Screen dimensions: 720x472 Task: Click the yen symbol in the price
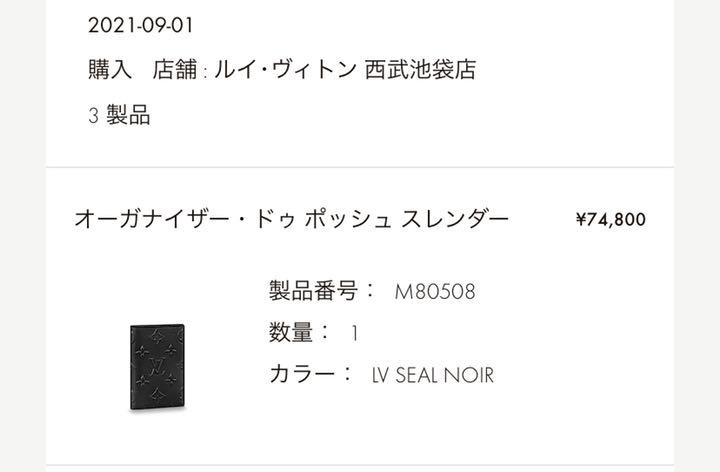click(x=581, y=219)
